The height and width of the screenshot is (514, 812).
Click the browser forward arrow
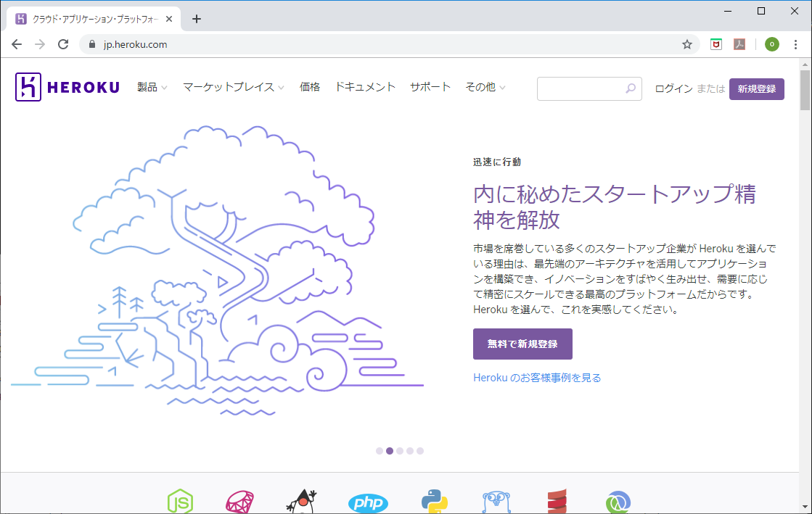point(40,44)
